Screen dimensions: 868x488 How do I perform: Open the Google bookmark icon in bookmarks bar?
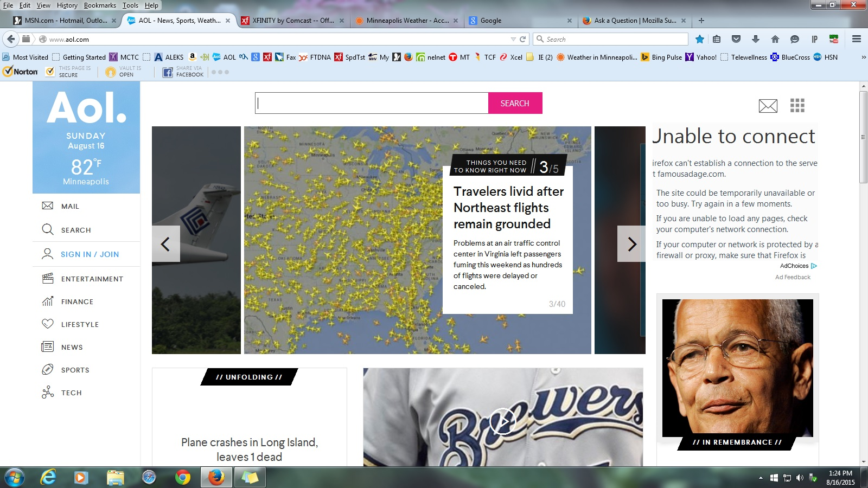[x=256, y=57]
